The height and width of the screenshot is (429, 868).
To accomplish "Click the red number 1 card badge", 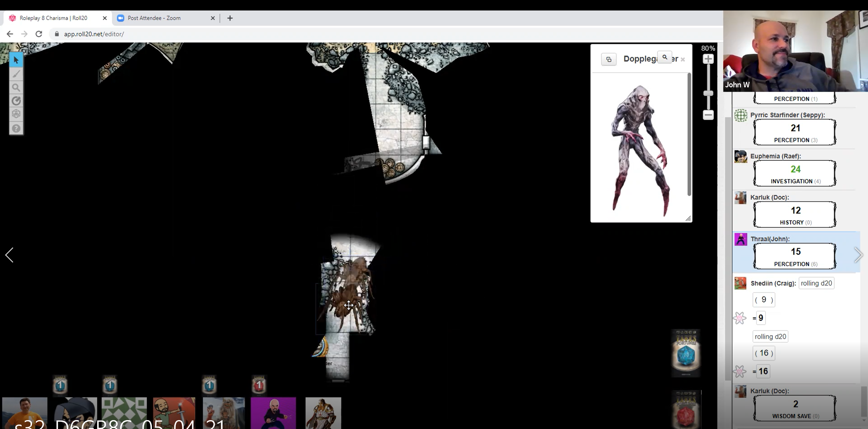I will click(259, 385).
